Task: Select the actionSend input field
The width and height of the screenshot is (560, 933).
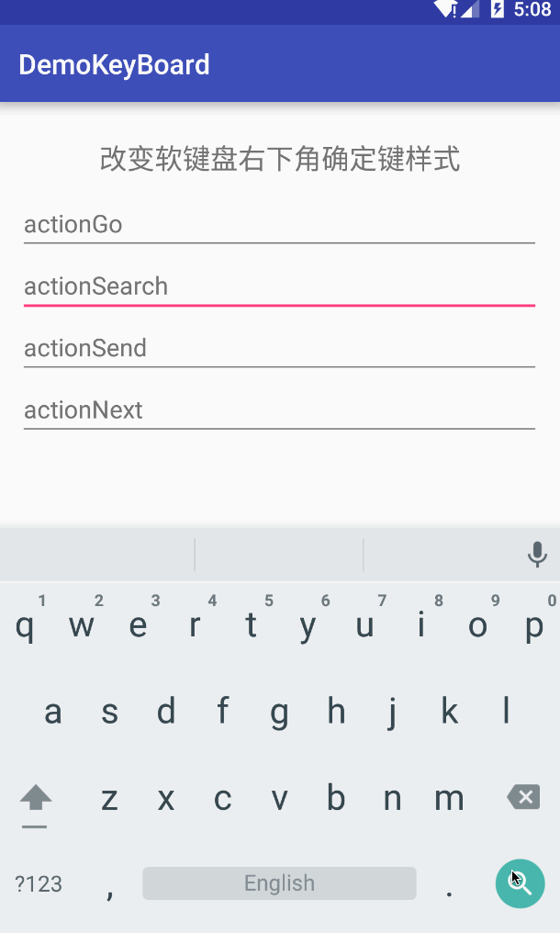Action: [279, 349]
